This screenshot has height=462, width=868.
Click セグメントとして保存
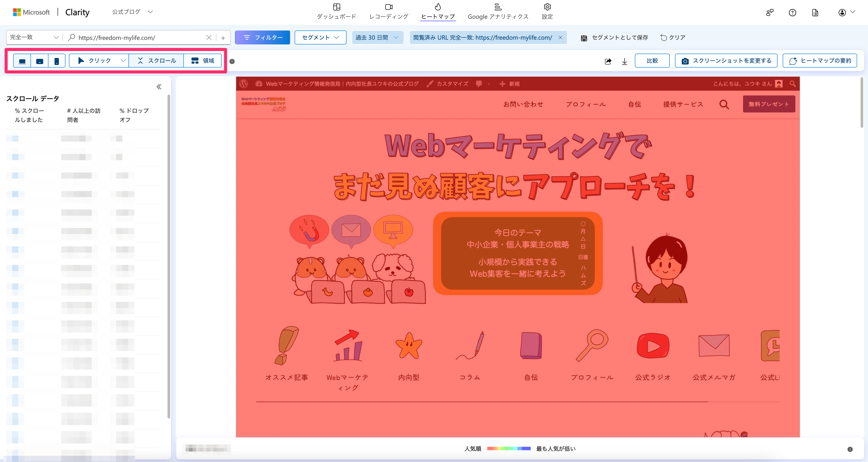[x=615, y=38]
